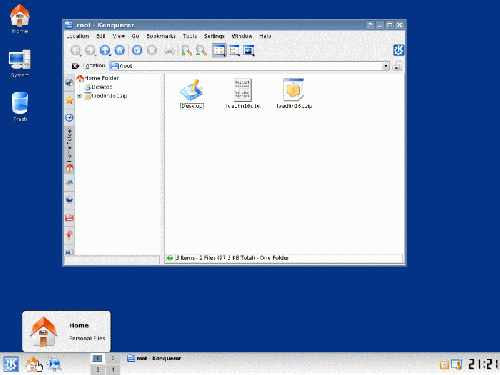Open the Bookmarks menu

tap(161, 36)
